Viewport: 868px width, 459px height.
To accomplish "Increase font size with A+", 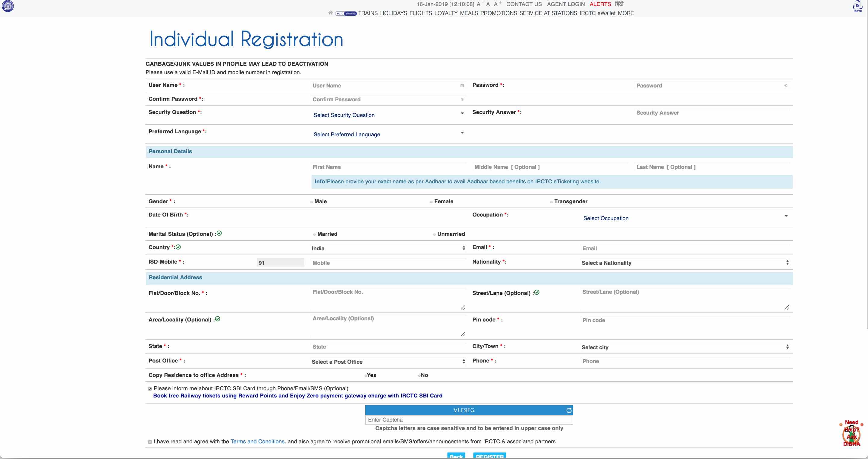I will [498, 4].
